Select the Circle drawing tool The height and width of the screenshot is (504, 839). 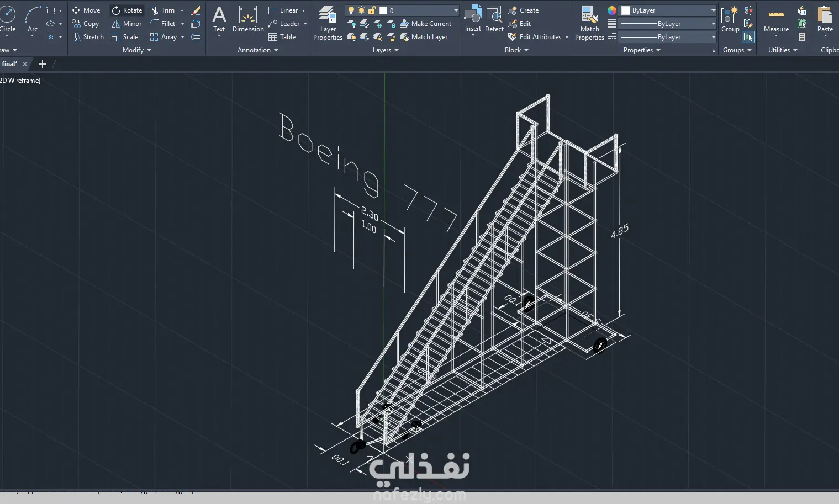tap(8, 19)
